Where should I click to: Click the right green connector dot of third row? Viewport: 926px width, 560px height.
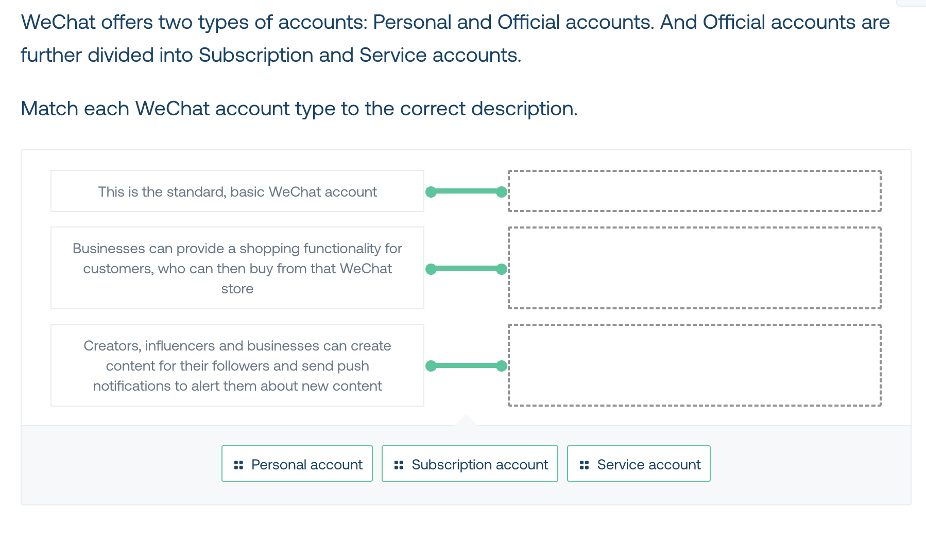coord(502,366)
